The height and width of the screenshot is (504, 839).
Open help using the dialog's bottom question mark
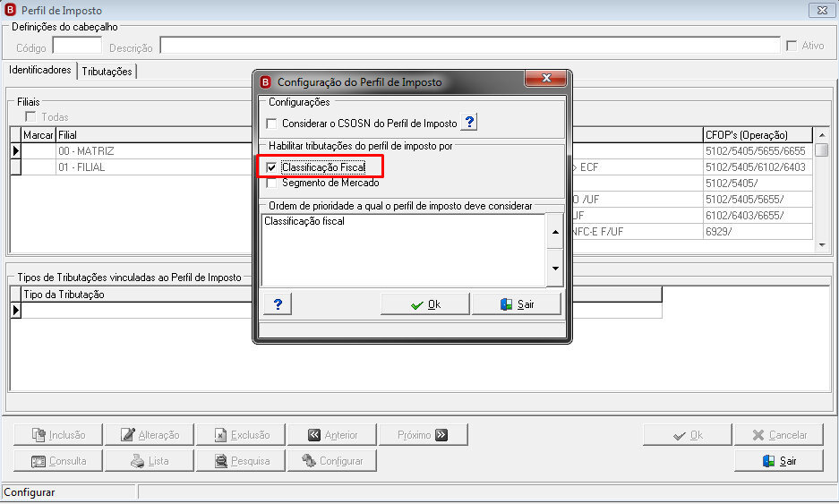(x=278, y=303)
